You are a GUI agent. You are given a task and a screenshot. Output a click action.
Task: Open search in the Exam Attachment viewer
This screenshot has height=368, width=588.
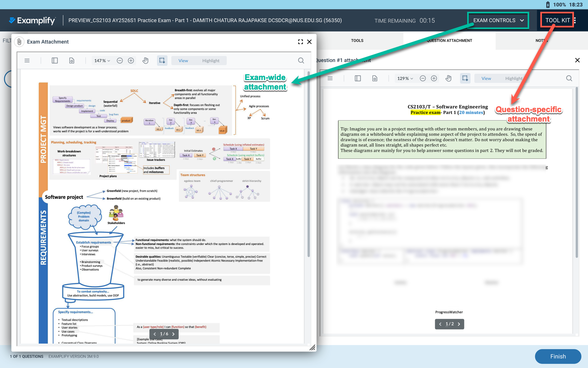[x=301, y=60]
